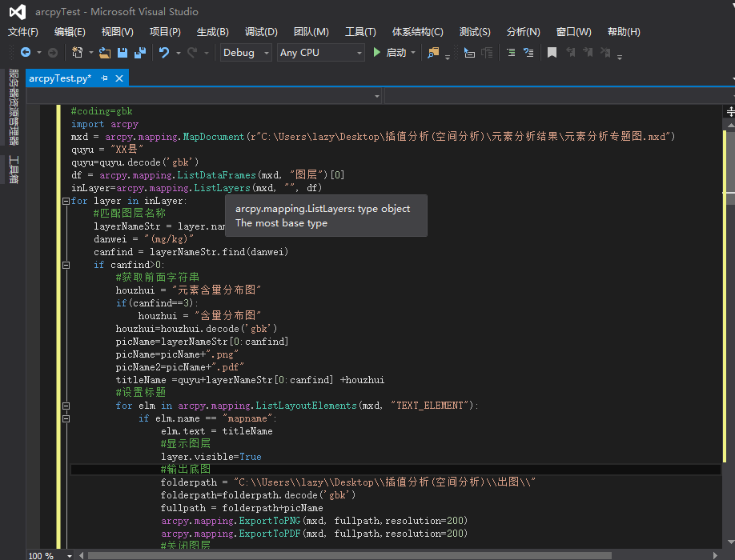This screenshot has height=560, width=735.
Task: Click the clear bookmarks icon
Action: pyautogui.click(x=605, y=53)
